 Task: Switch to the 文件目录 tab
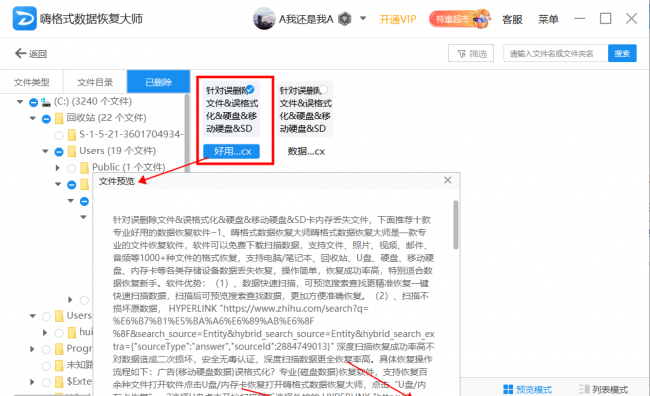(95, 82)
